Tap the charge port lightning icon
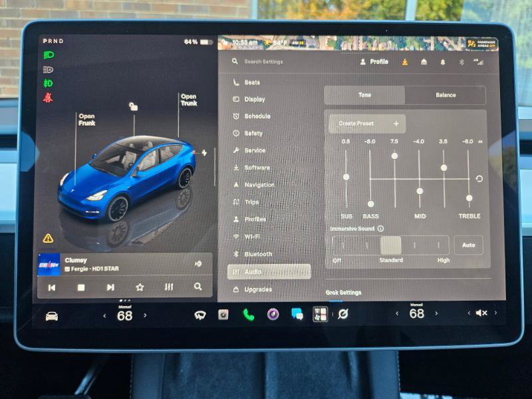 (204, 153)
